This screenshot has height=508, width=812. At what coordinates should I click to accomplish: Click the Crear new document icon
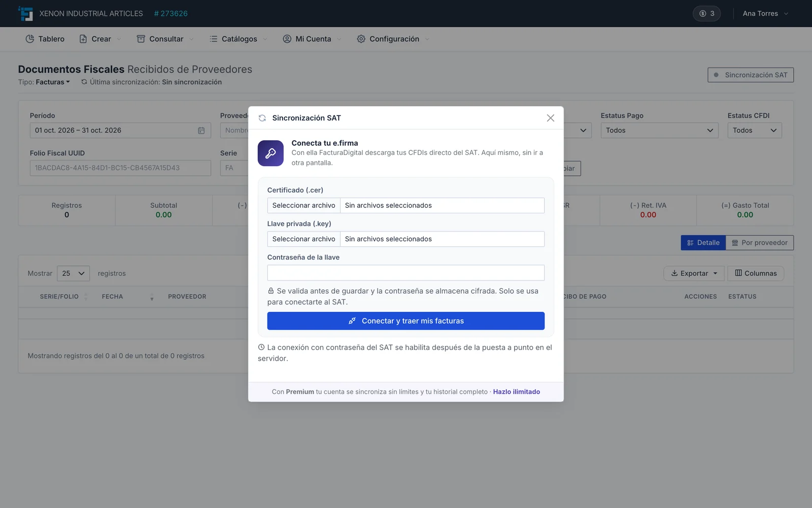[x=83, y=39]
